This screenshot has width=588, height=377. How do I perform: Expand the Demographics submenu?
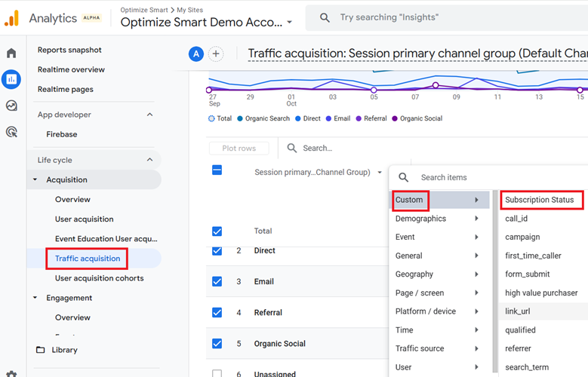pyautogui.click(x=476, y=219)
